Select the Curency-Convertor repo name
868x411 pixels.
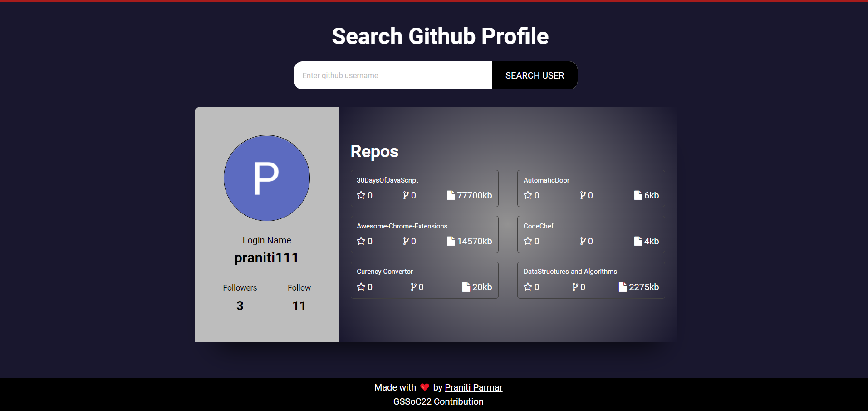(x=384, y=272)
